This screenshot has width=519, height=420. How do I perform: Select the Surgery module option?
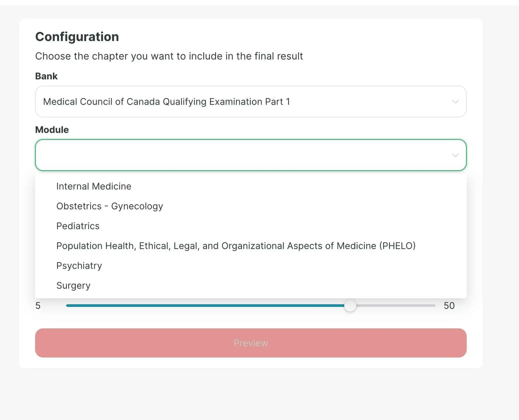73,285
